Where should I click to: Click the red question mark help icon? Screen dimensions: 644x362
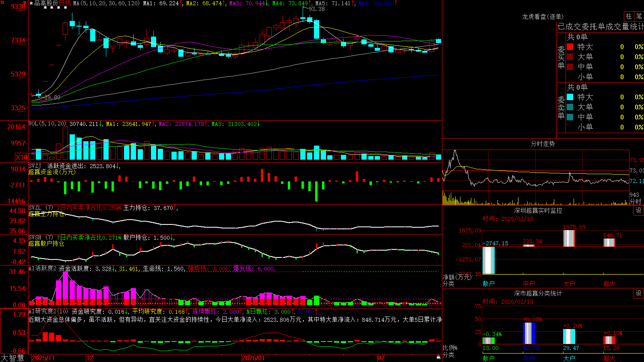(25, 3)
